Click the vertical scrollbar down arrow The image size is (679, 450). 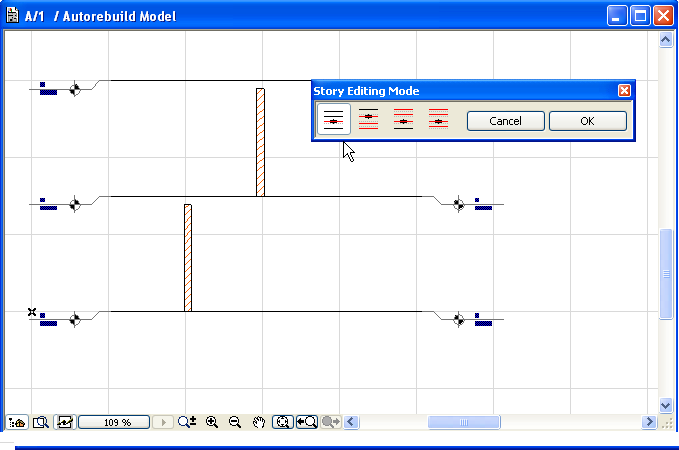point(666,405)
